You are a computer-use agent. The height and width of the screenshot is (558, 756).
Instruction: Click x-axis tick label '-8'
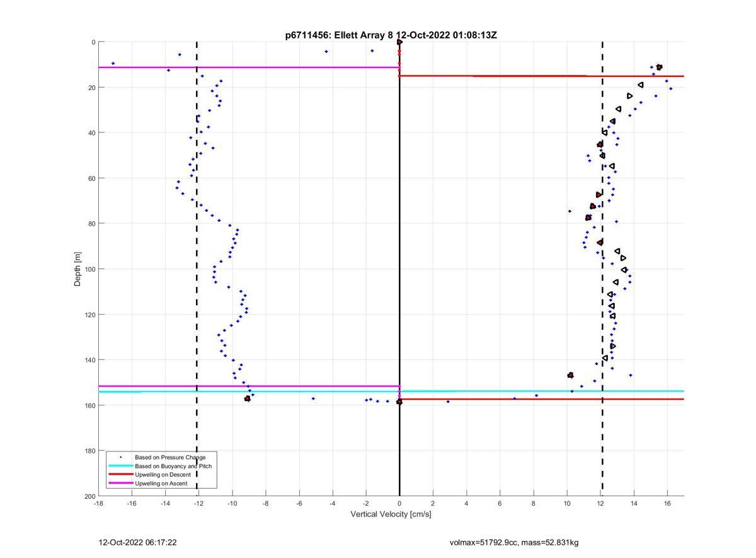pyautogui.click(x=265, y=503)
